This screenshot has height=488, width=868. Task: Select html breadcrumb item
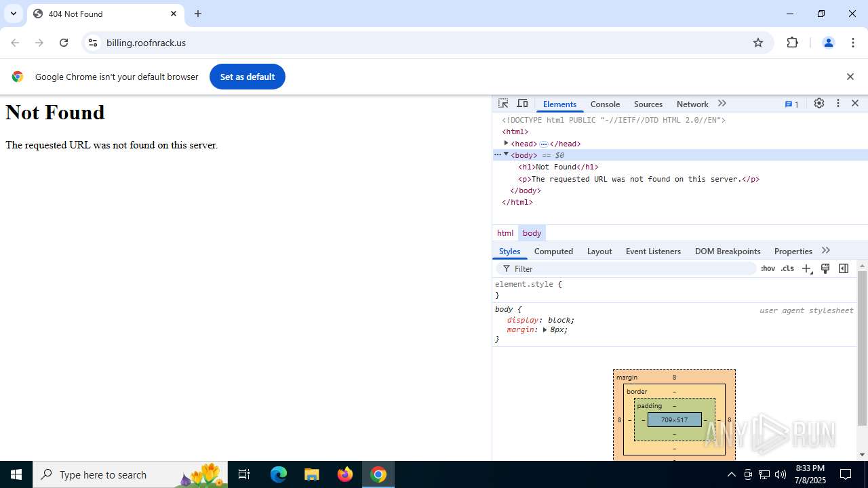tap(505, 233)
